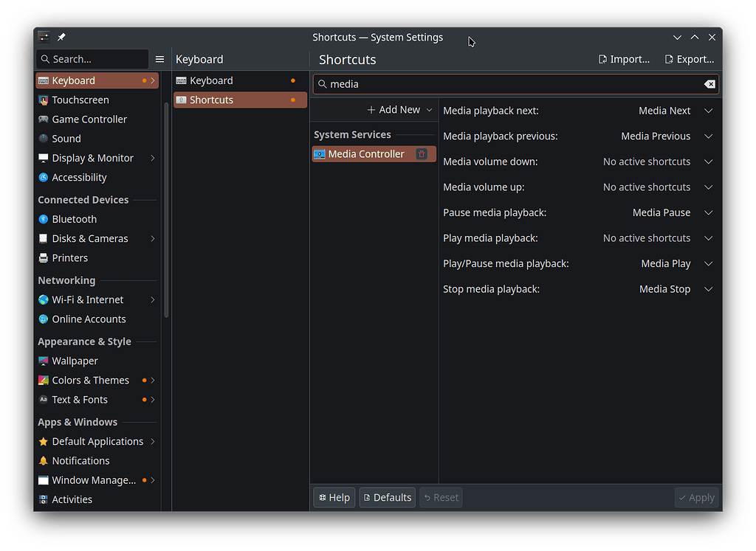This screenshot has height=551, width=756.
Task: Click the Import button
Action: pyautogui.click(x=624, y=59)
